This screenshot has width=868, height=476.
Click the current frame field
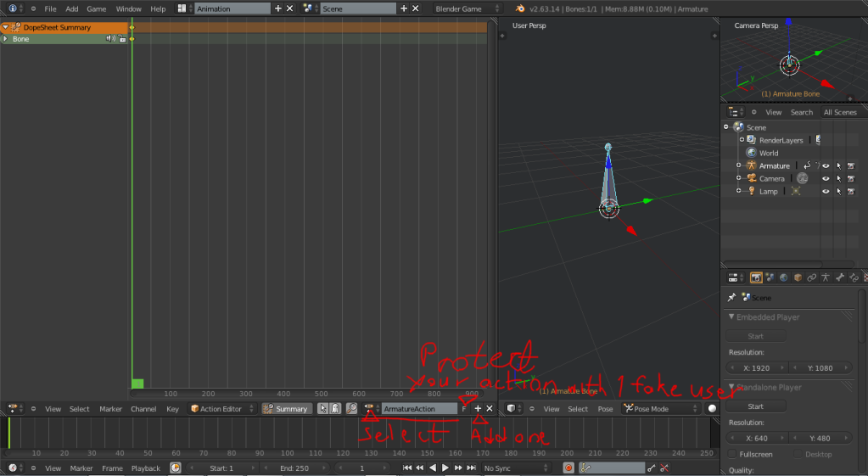[x=362, y=468]
